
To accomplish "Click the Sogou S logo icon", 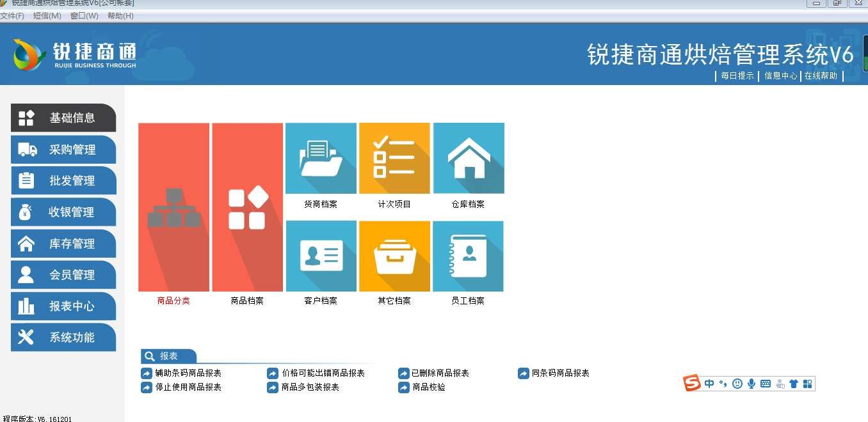I will click(x=692, y=384).
